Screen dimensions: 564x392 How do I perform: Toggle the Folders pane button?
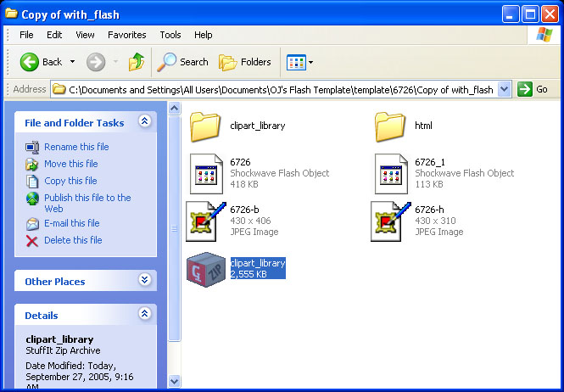(245, 62)
